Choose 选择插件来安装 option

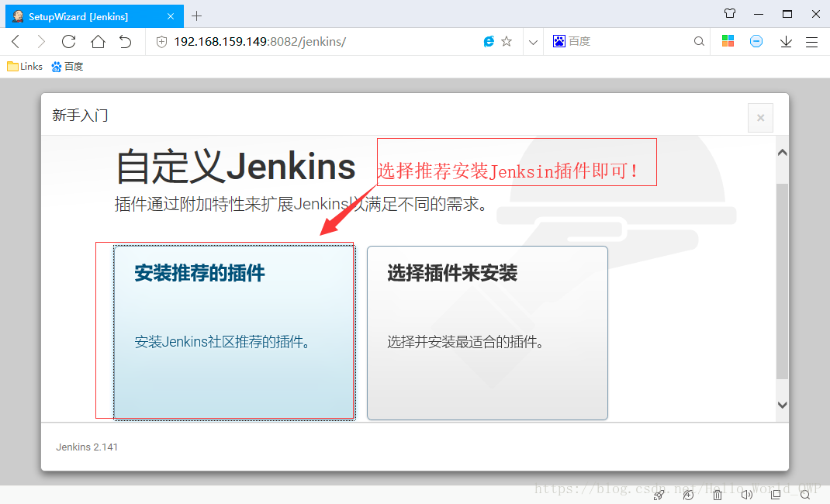[487, 333]
